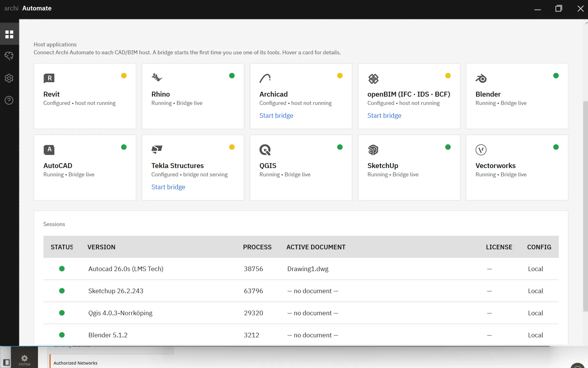This screenshot has height=368, width=588.
Task: Select the Blender 5.1.2 session row
Action: click(301, 335)
